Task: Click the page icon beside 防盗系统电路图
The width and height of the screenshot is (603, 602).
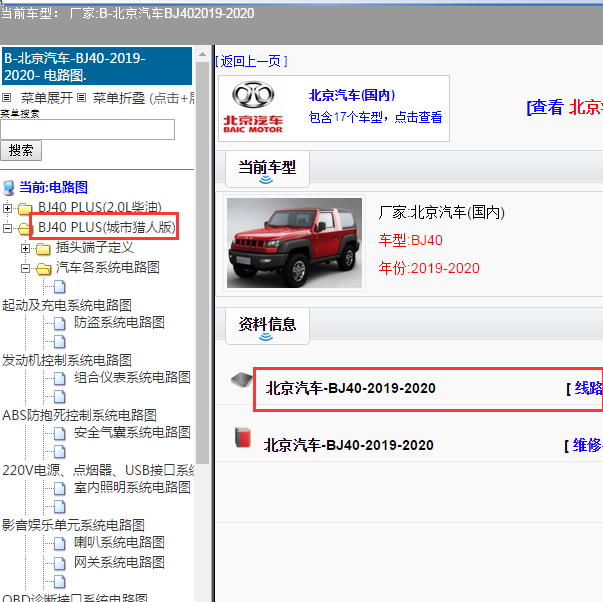Action: [60, 324]
